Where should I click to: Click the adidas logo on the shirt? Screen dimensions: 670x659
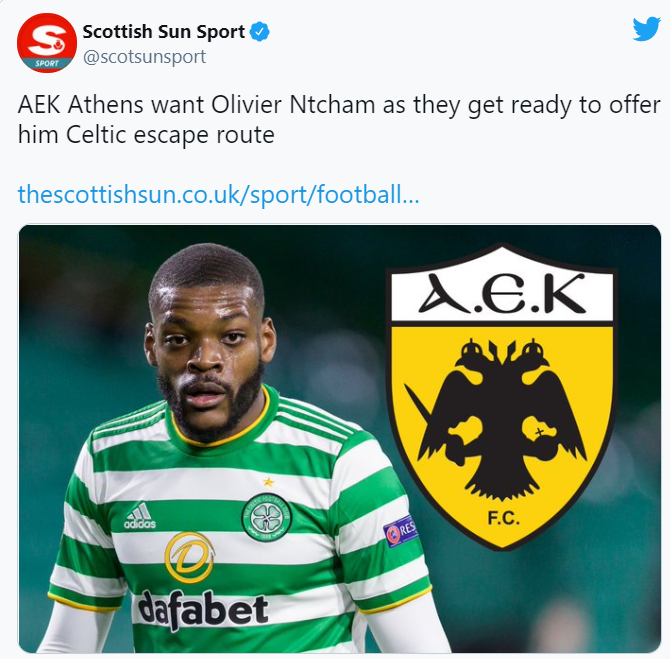click(140, 516)
